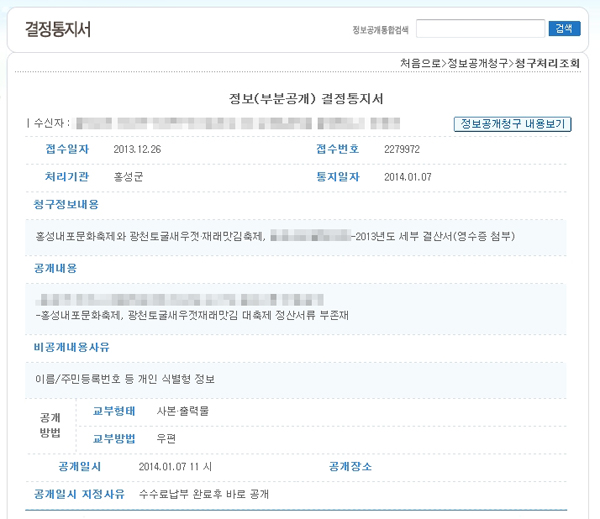Select the 비공개내용사유 section heading
600x519 pixels.
[71, 347]
